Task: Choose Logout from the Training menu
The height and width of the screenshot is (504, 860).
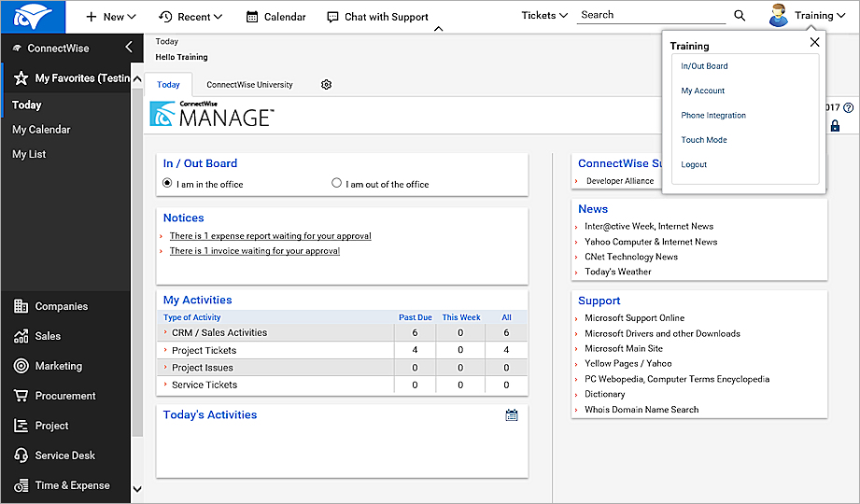Action: (x=694, y=164)
